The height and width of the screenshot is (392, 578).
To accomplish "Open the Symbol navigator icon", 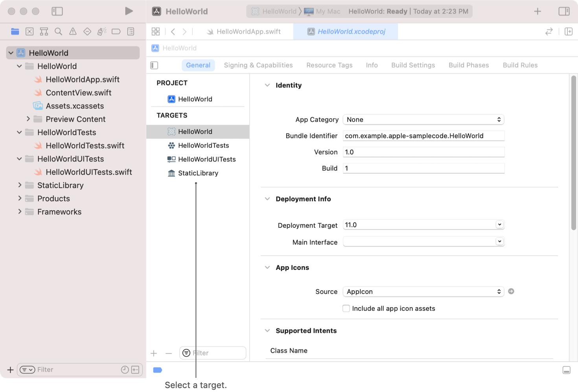I will pos(44,31).
